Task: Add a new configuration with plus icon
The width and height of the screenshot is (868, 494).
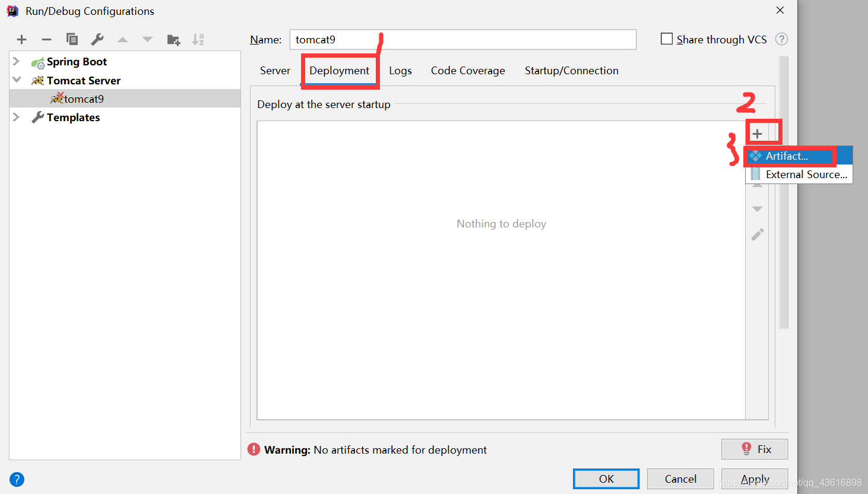Action: (22, 40)
